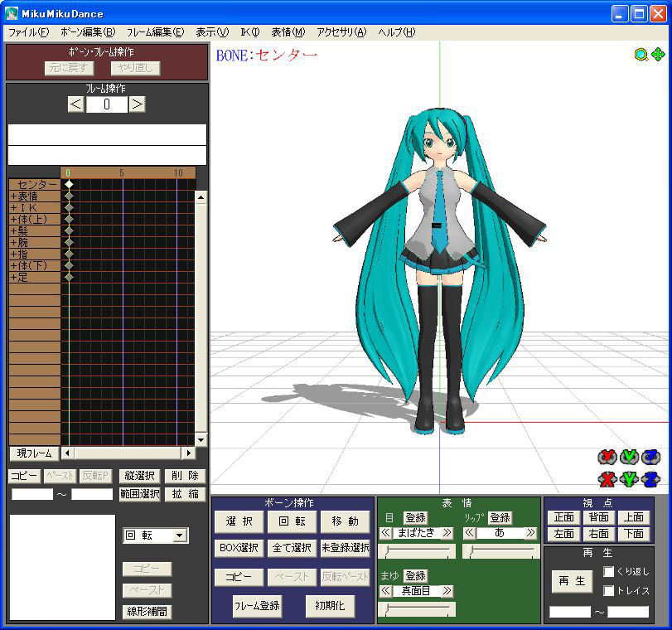Click the green camera move arrows icon
Viewport: 672px width, 630px height.
[x=658, y=55]
